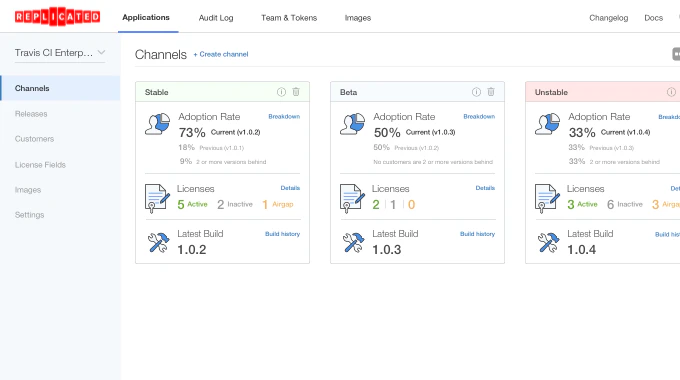This screenshot has height=380, width=680.
Task: Click the 73% adoption rate value
Action: pos(192,132)
